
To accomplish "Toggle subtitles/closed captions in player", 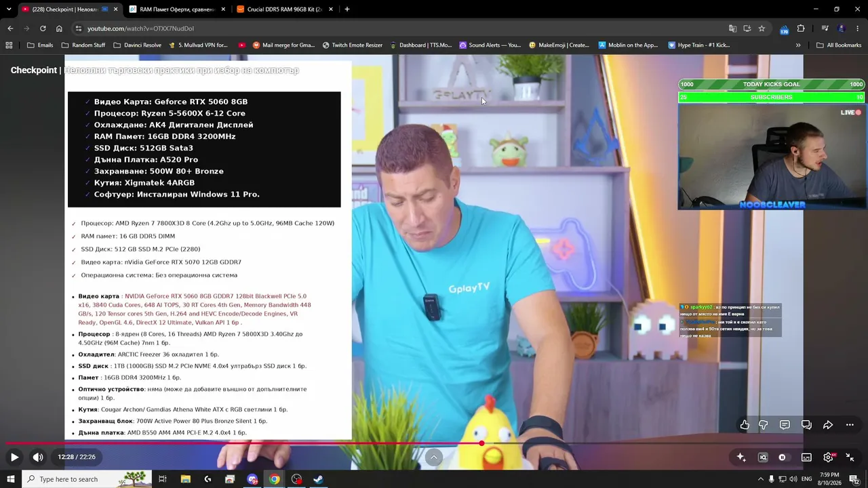I will [x=806, y=457].
